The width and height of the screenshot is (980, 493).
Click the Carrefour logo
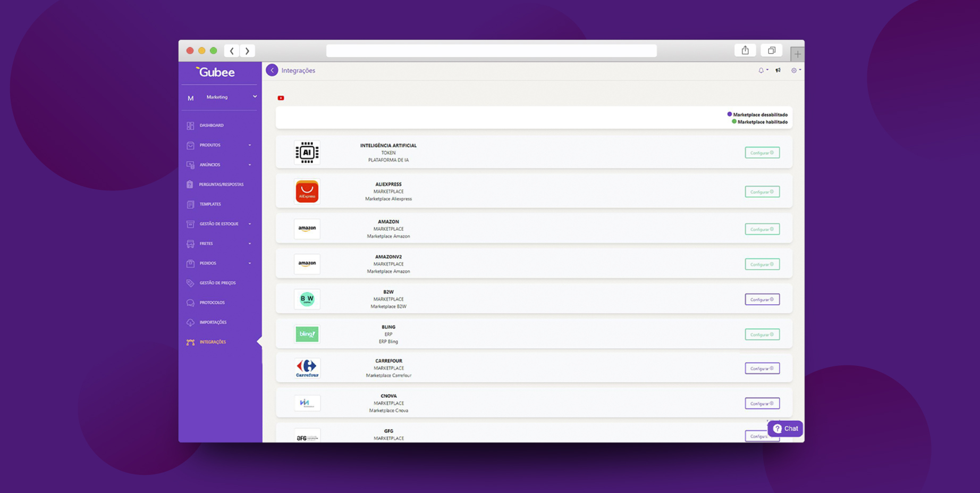coord(307,368)
